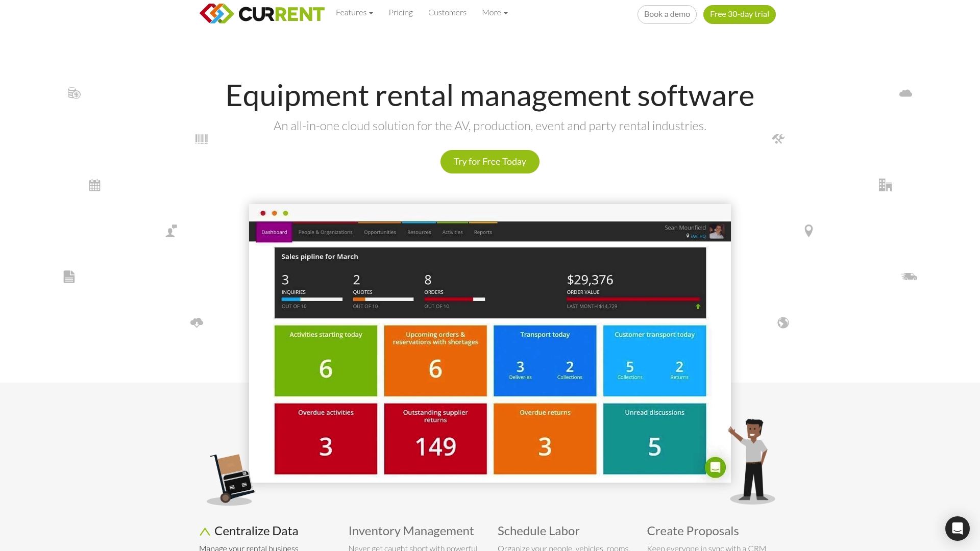Click the calendar icon on the left background
Screen dimensions: 980x551
[94, 185]
